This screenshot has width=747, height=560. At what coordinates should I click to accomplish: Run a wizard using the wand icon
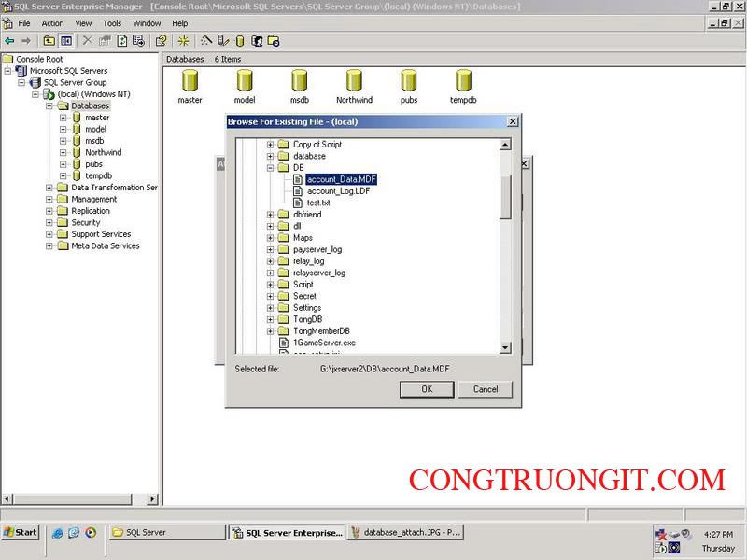pos(206,41)
